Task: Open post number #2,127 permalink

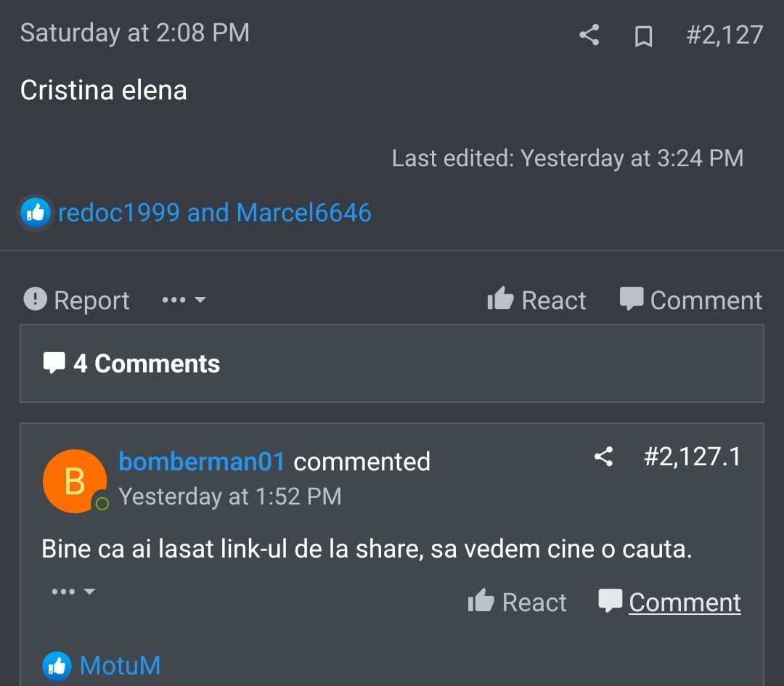Action: 724,35
